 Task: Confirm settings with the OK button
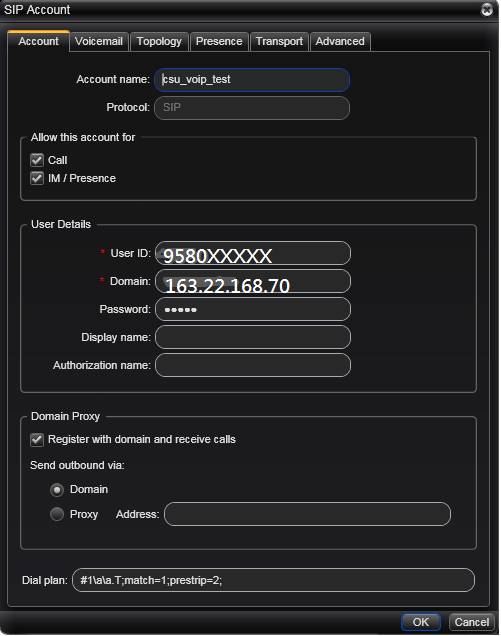coord(421,622)
